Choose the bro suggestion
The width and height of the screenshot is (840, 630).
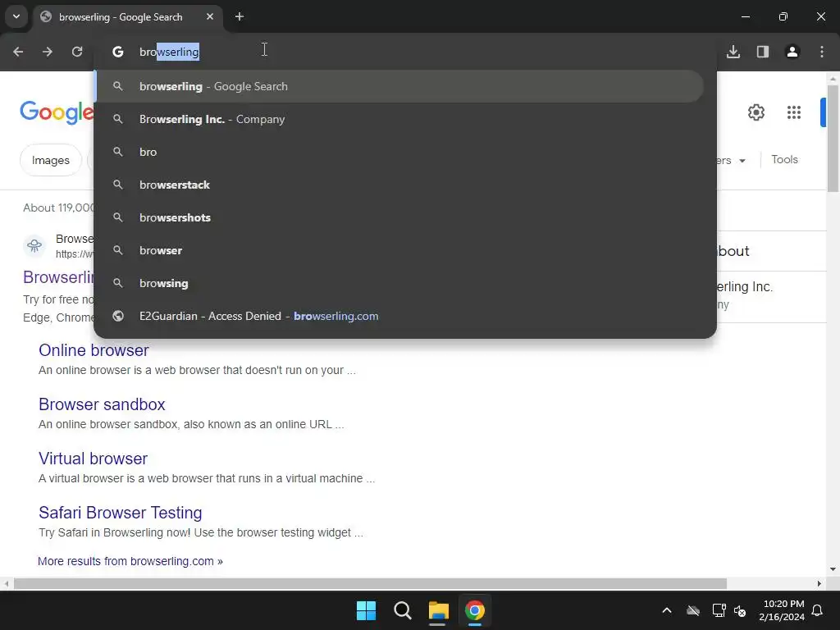(399, 152)
